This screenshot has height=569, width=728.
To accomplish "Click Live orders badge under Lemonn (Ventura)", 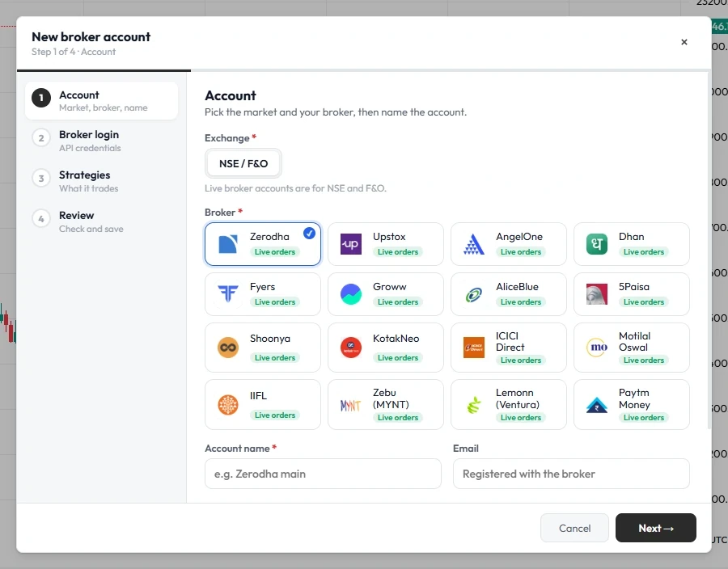I will coord(521,418).
